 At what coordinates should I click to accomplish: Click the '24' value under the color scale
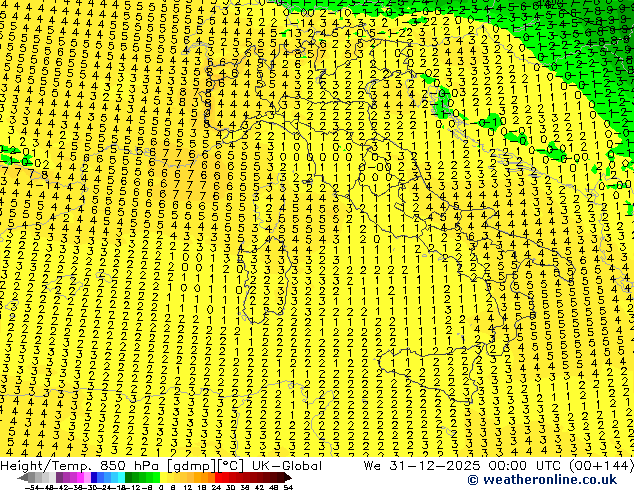pos(216,487)
